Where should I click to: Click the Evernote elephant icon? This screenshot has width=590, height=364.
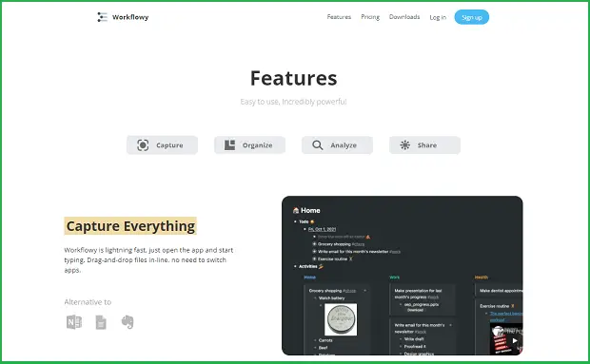pyautogui.click(x=128, y=322)
